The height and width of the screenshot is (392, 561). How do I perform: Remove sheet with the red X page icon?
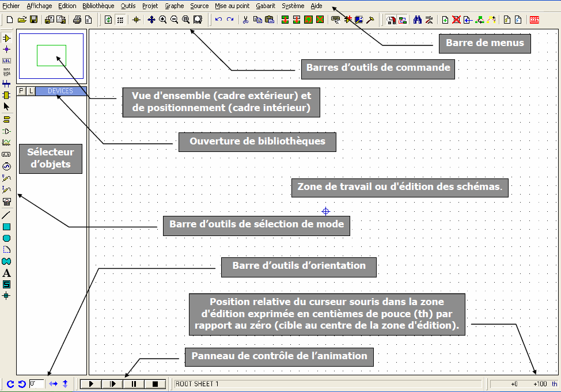point(456,20)
